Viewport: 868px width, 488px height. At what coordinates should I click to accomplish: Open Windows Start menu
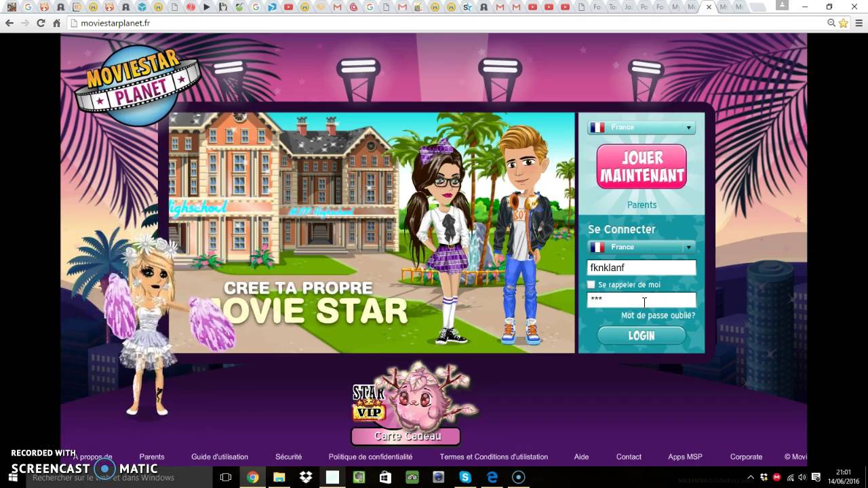coord(12,477)
